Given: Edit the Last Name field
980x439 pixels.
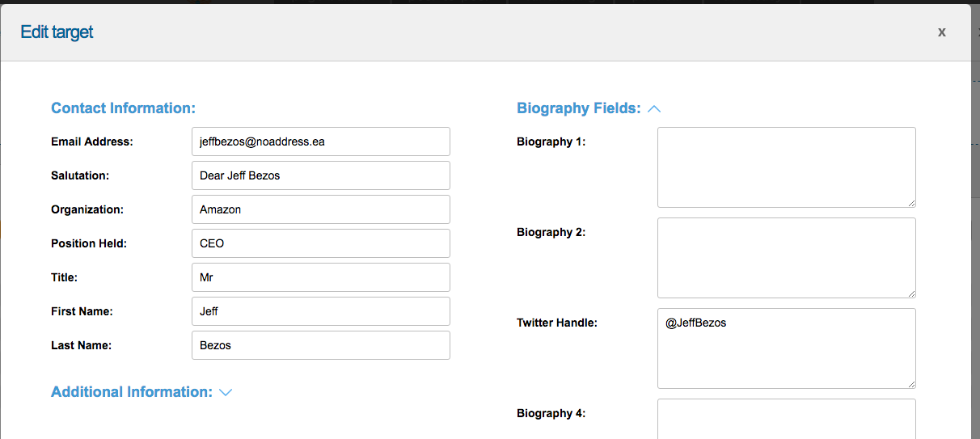Looking at the screenshot, I should [320, 345].
